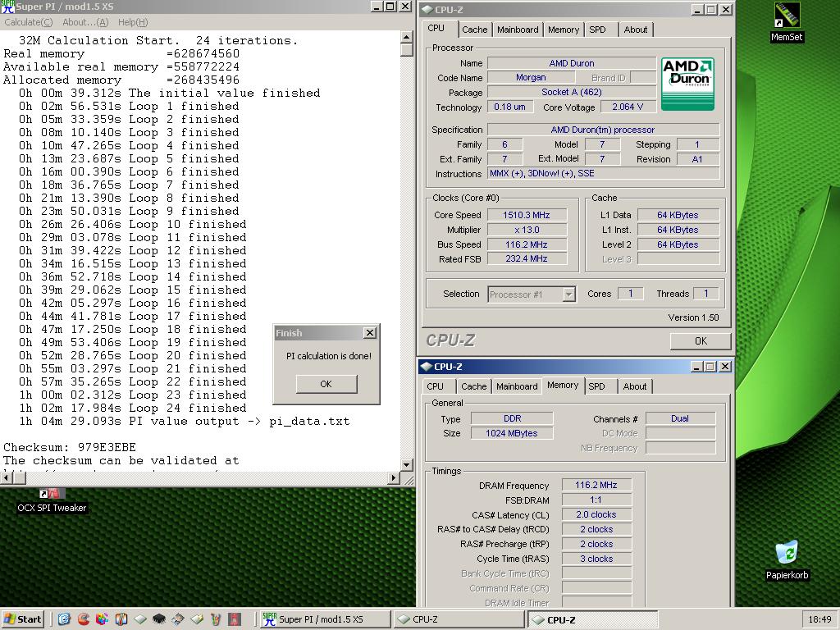The width and height of the screenshot is (840, 630).
Task: Click the 32M Calculation Start line
Action: (158, 41)
